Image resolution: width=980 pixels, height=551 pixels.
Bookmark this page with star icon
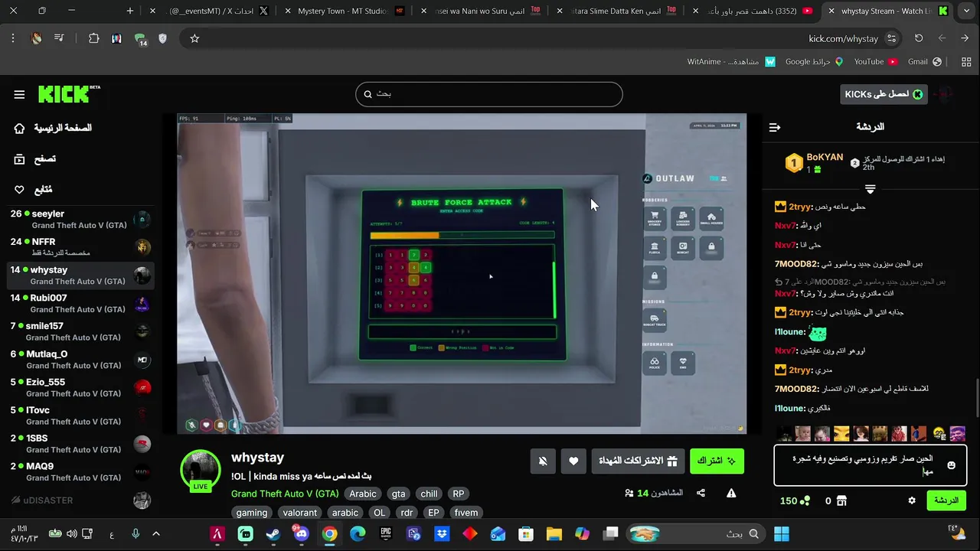click(x=194, y=38)
